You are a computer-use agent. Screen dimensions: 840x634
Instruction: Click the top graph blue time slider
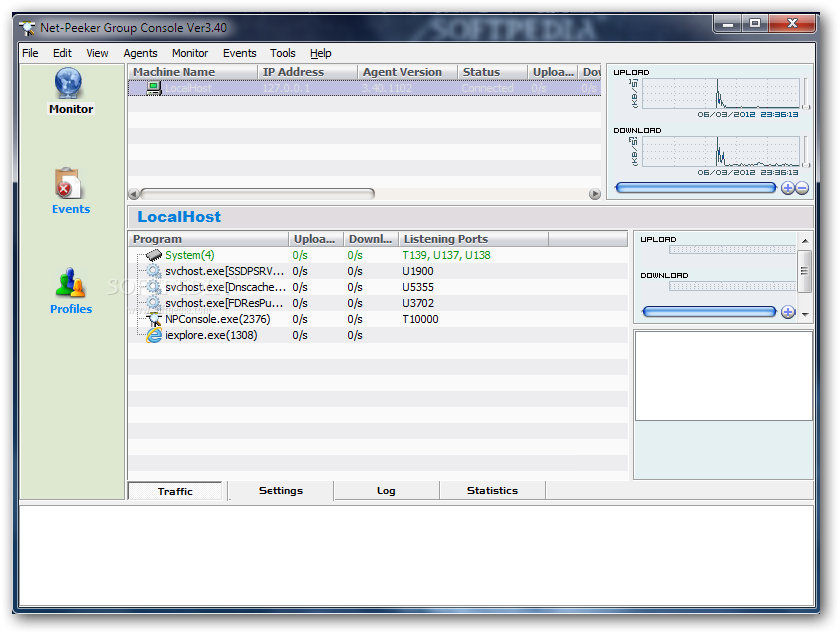(695, 188)
